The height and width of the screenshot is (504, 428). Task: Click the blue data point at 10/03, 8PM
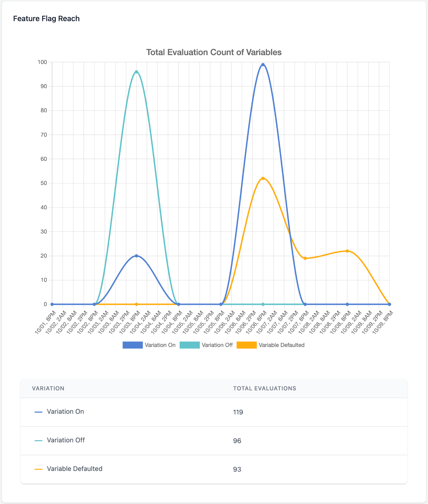coord(136,255)
